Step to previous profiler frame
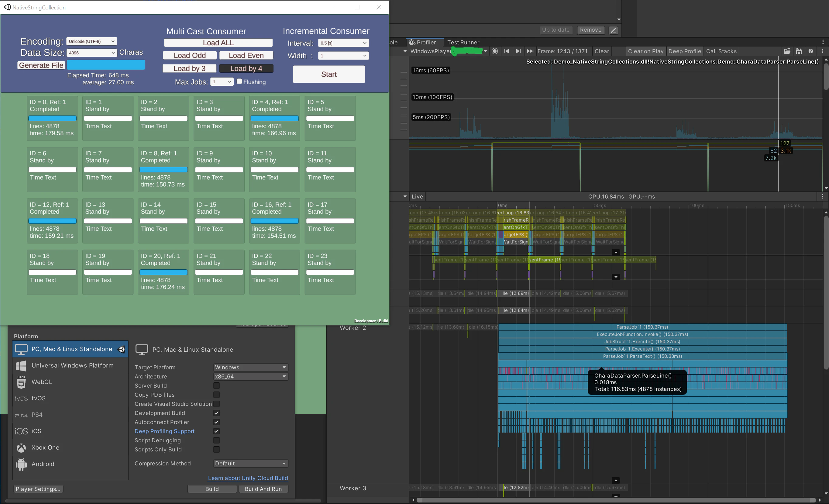829x504 pixels. (506, 51)
